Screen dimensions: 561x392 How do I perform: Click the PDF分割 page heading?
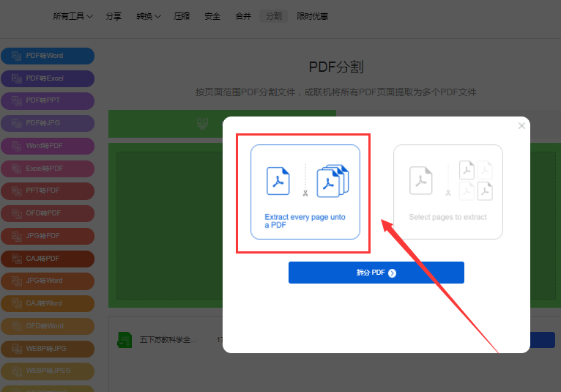pyautogui.click(x=336, y=67)
